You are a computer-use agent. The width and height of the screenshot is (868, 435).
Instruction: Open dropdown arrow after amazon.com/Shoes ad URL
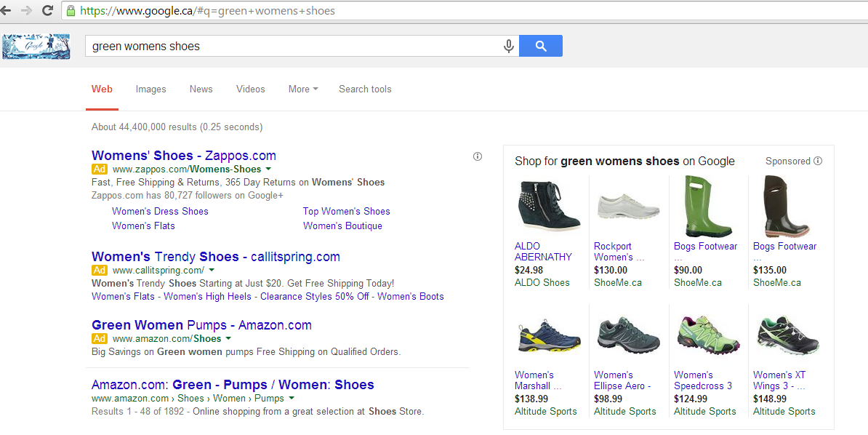click(228, 338)
